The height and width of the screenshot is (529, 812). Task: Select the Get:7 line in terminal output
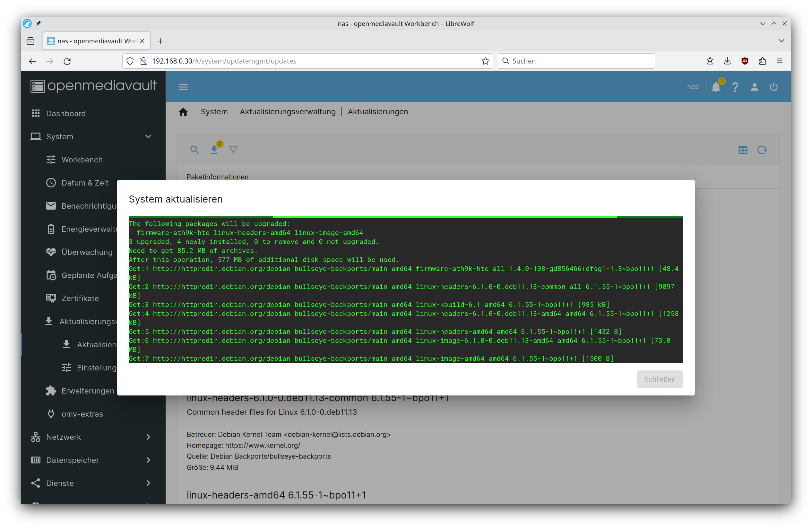[371, 358]
